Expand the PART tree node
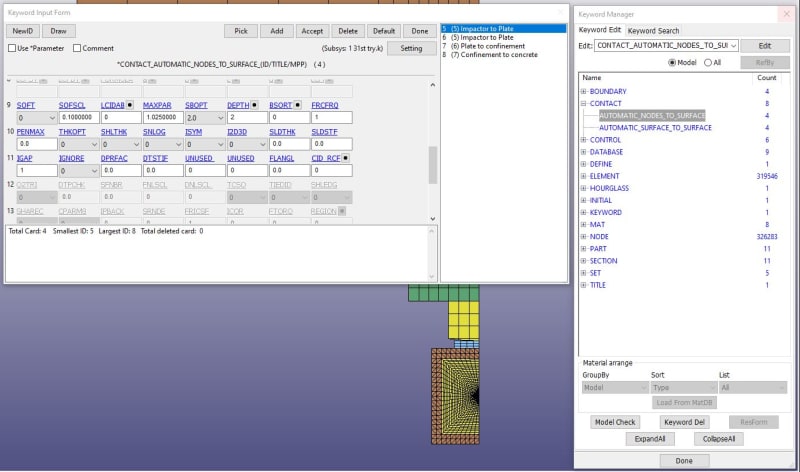This screenshot has height=472, width=800. click(x=583, y=249)
